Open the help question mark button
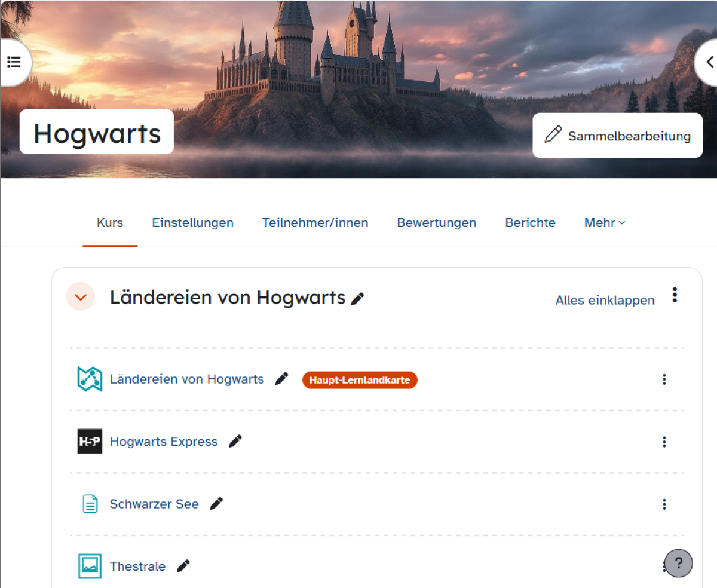The width and height of the screenshot is (717, 588). (x=679, y=563)
